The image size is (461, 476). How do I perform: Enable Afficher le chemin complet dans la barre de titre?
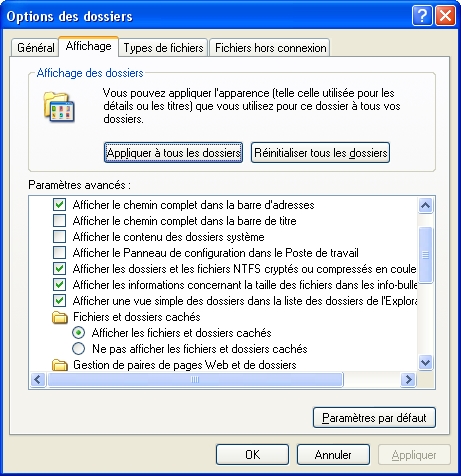pyautogui.click(x=59, y=221)
